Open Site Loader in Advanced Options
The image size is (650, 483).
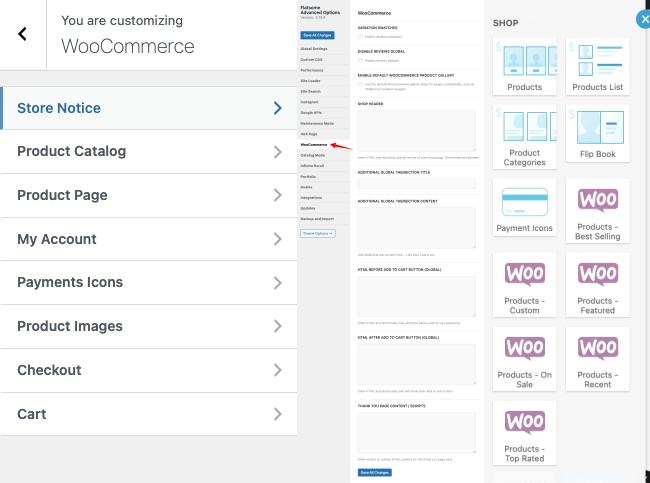[324, 81]
